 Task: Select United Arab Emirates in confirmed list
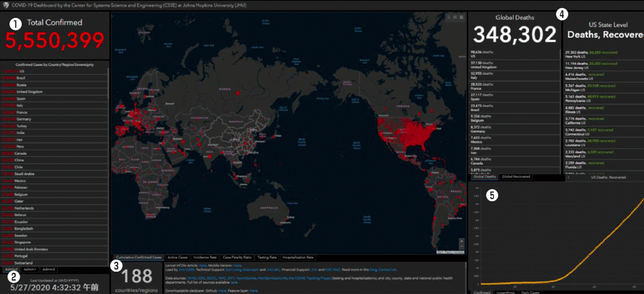pyautogui.click(x=54, y=249)
